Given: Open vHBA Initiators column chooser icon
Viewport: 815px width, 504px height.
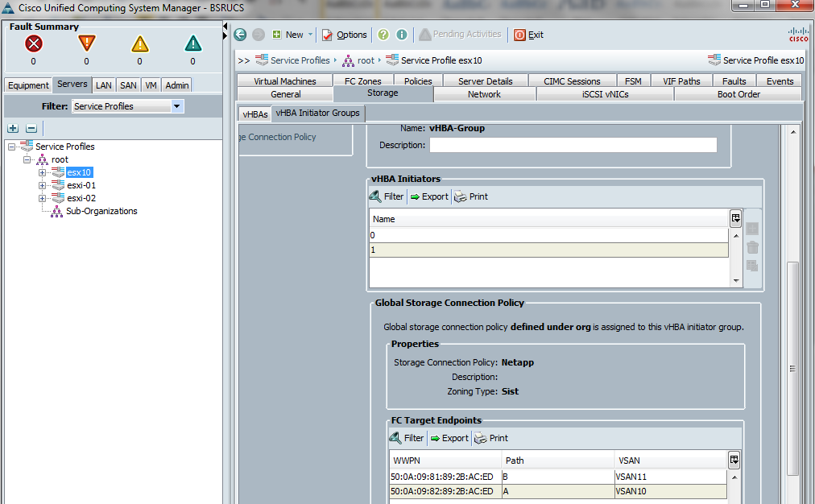Looking at the screenshot, I should click(735, 218).
